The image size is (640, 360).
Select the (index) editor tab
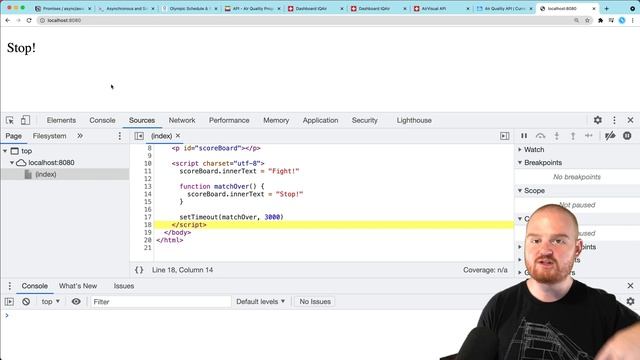161,136
